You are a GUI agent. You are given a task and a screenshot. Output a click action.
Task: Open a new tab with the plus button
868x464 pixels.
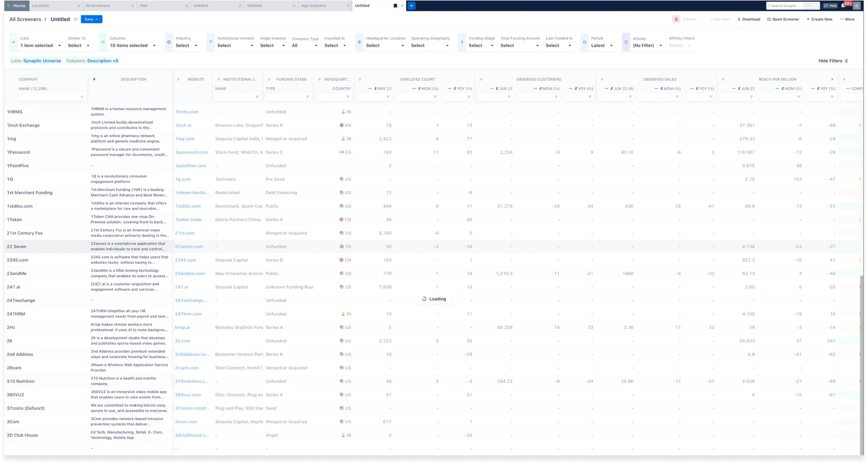(411, 6)
